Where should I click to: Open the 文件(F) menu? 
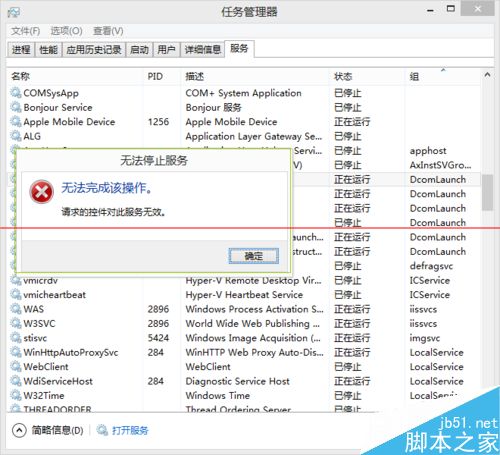25,31
